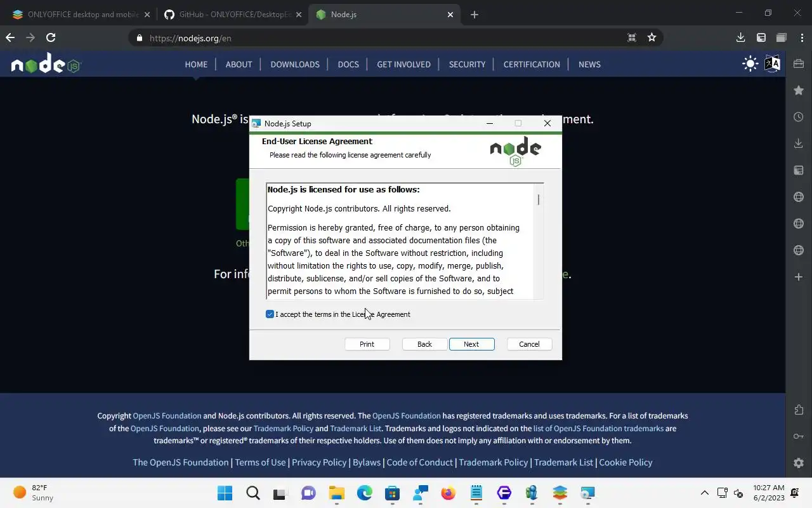Open the Trademark List link in the footer link row

point(563,462)
